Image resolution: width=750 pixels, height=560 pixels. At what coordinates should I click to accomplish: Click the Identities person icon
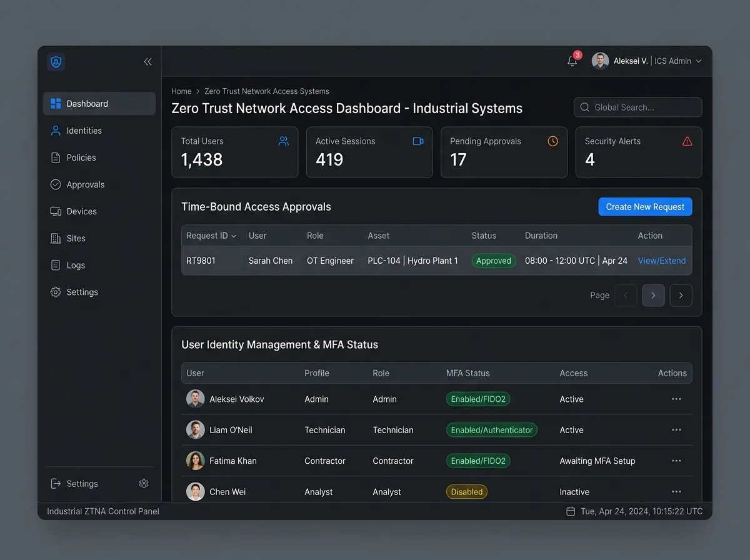coord(56,131)
